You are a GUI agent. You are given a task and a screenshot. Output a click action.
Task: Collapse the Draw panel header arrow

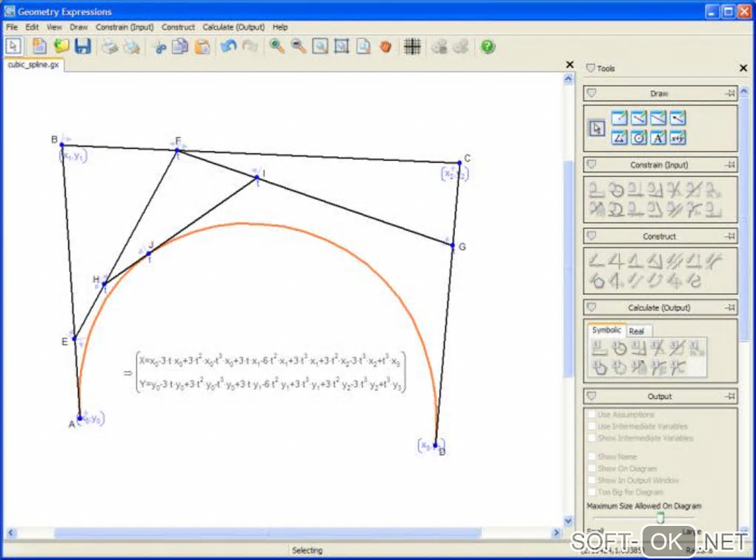click(591, 93)
